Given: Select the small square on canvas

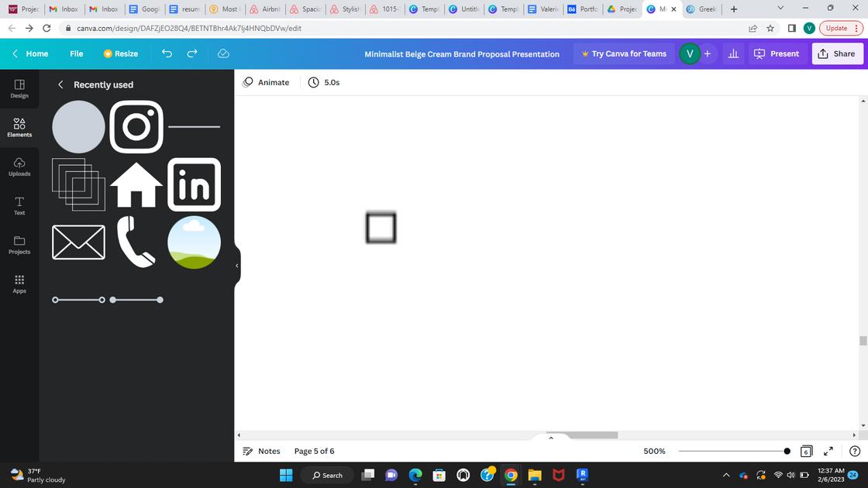Looking at the screenshot, I should pyautogui.click(x=381, y=228).
